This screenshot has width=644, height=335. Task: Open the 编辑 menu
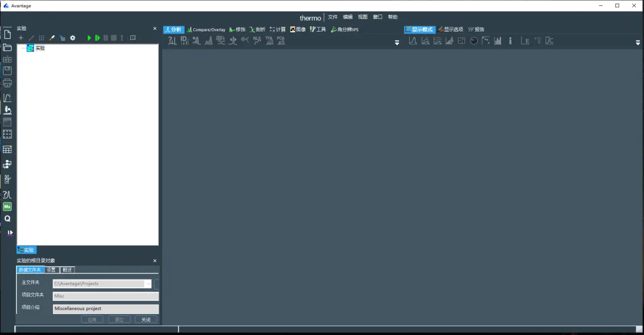pyautogui.click(x=348, y=17)
